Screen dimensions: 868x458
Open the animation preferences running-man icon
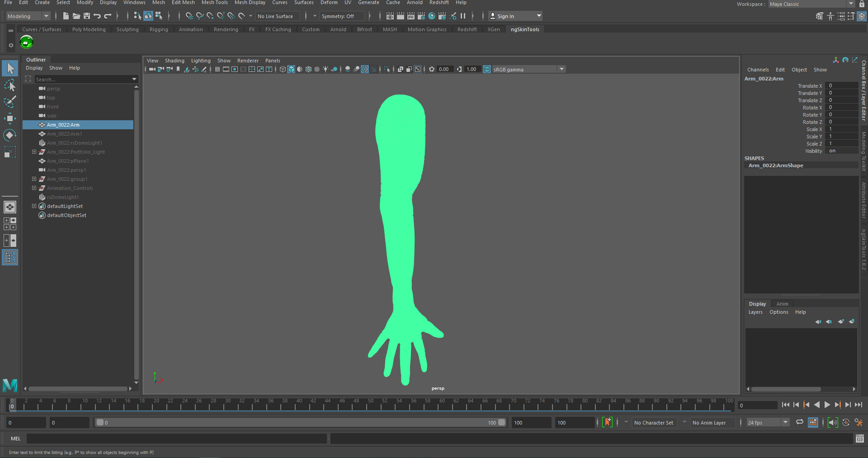pyautogui.click(x=859, y=423)
